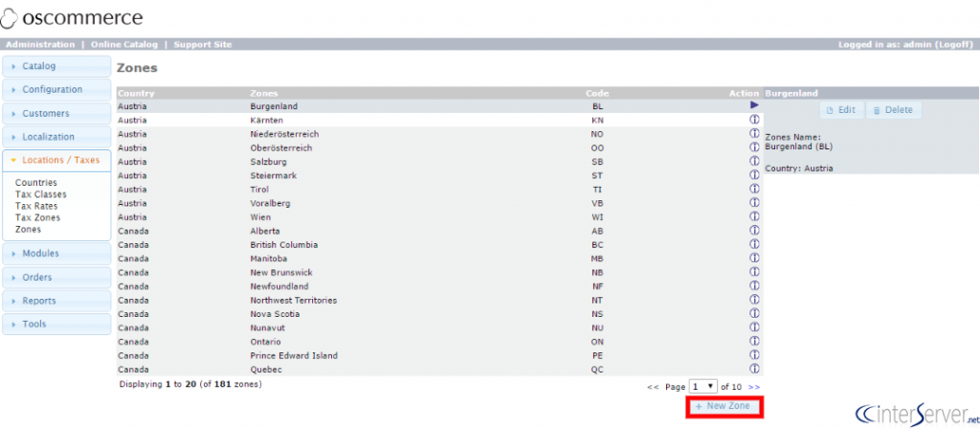The image size is (980, 429).
Task: Click the info icon for Nova Scotia
Action: point(754,313)
